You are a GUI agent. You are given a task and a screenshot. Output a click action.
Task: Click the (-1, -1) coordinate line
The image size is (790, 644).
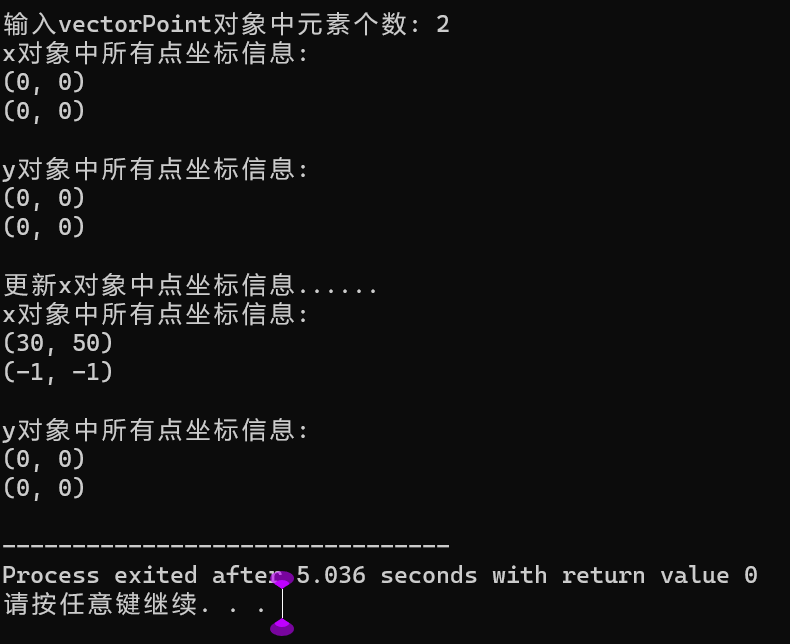(x=58, y=372)
